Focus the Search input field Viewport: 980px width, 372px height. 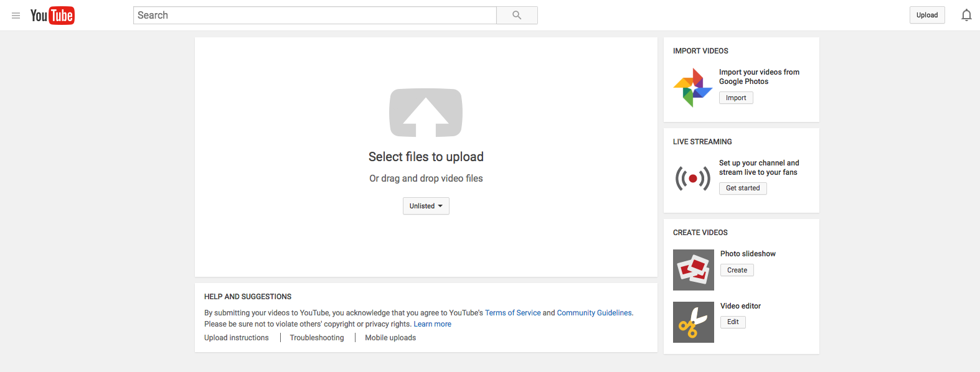(315, 16)
